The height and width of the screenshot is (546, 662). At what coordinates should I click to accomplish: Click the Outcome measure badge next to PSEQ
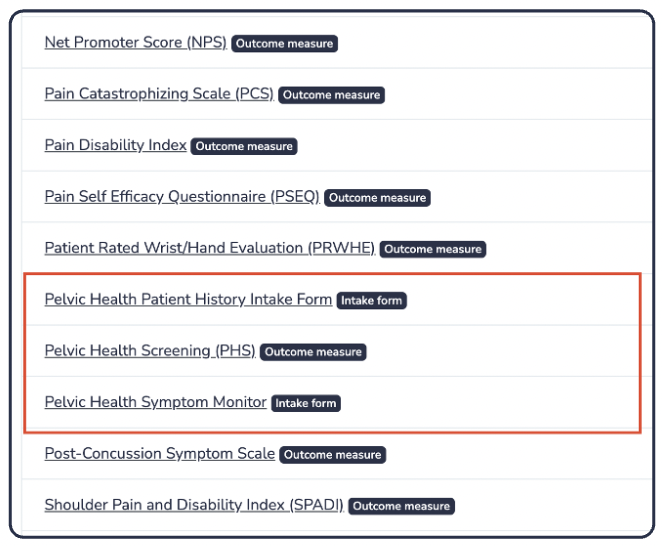point(377,198)
